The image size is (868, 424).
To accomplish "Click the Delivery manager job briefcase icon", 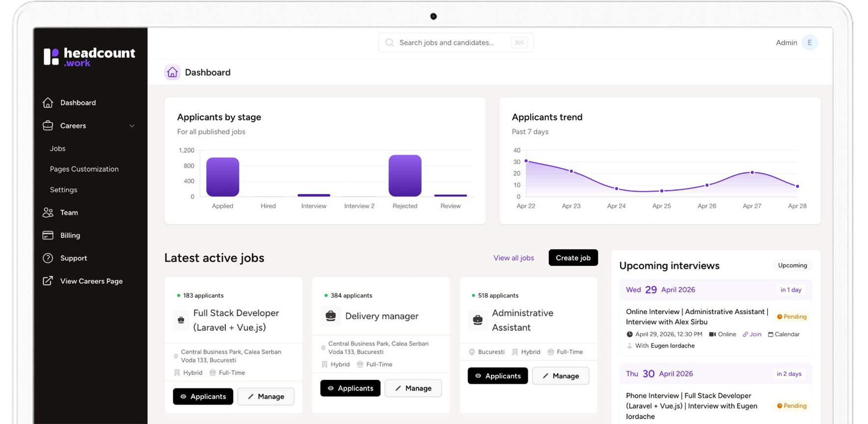I will coord(330,316).
